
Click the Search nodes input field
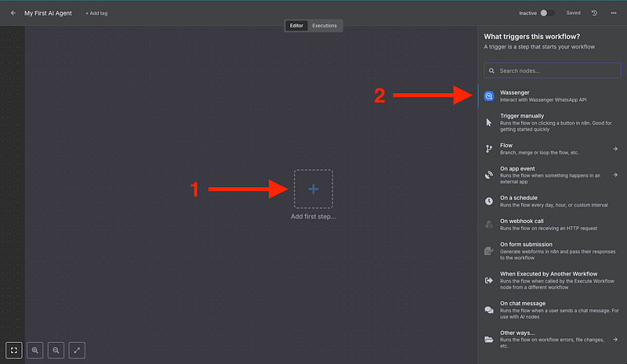[552, 70]
